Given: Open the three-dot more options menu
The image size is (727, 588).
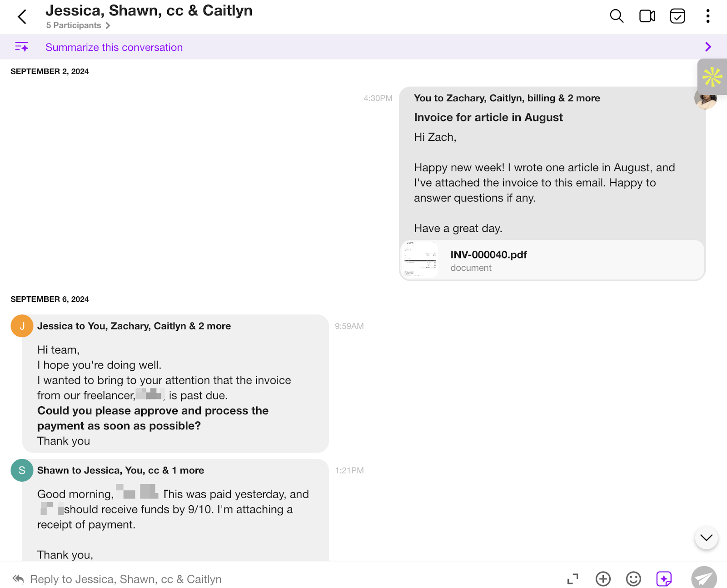Looking at the screenshot, I should 707,16.
